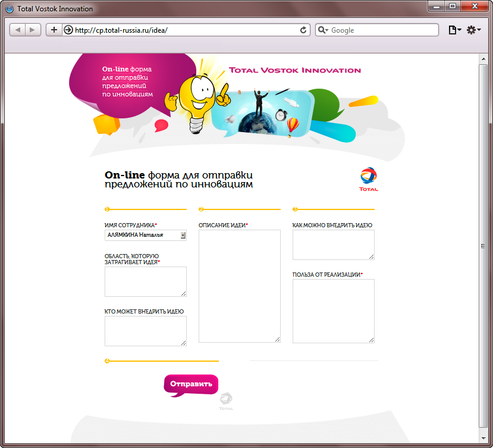
Task: Open the ИМЯ СОТРУДНИКА dropdown list
Action: (x=146, y=235)
